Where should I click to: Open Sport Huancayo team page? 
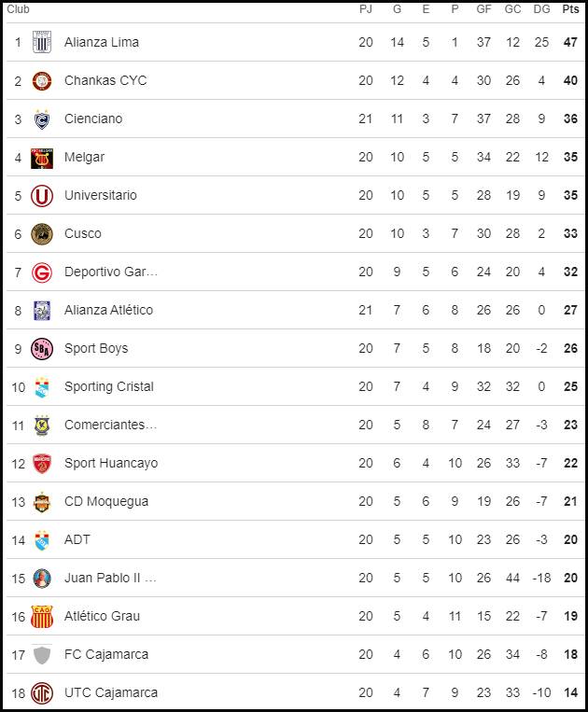111,463
